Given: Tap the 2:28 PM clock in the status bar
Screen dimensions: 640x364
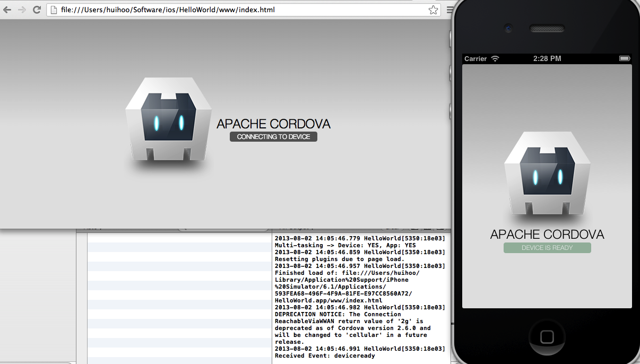Looking at the screenshot, I should click(547, 58).
